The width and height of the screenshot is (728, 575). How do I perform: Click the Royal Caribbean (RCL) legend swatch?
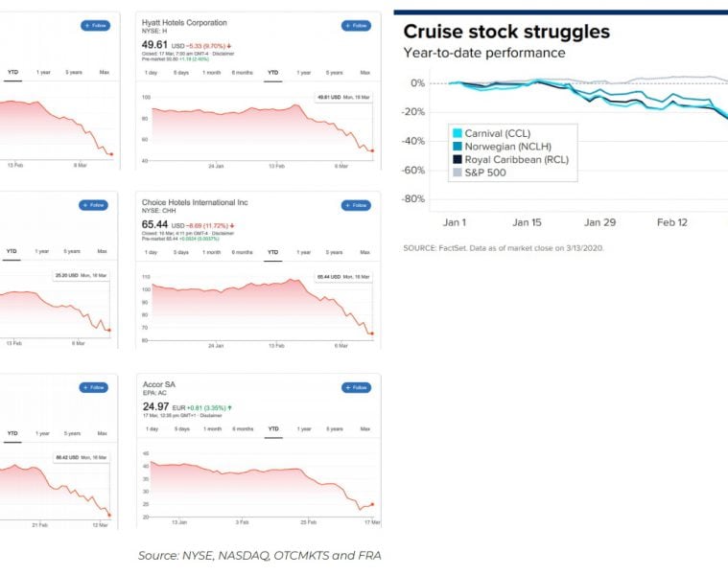pos(458,160)
